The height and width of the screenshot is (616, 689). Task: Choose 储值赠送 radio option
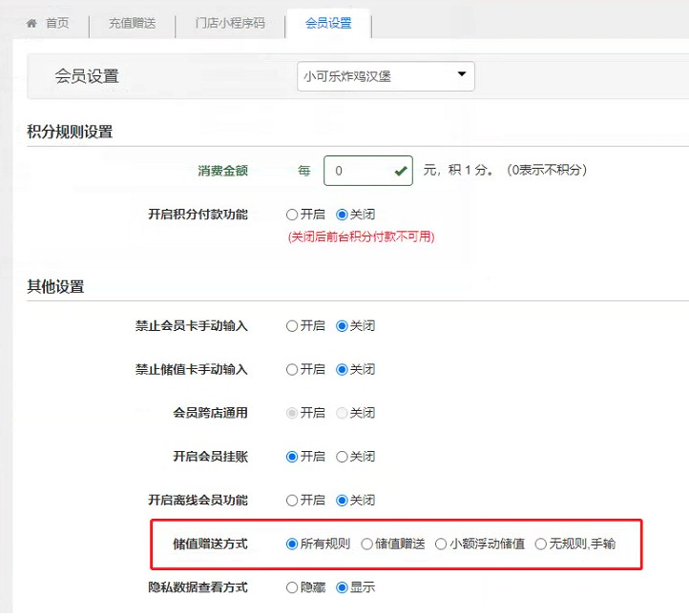(367, 544)
